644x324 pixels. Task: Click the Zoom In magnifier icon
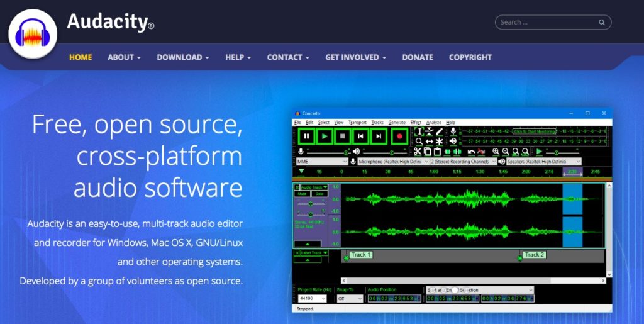click(x=496, y=152)
